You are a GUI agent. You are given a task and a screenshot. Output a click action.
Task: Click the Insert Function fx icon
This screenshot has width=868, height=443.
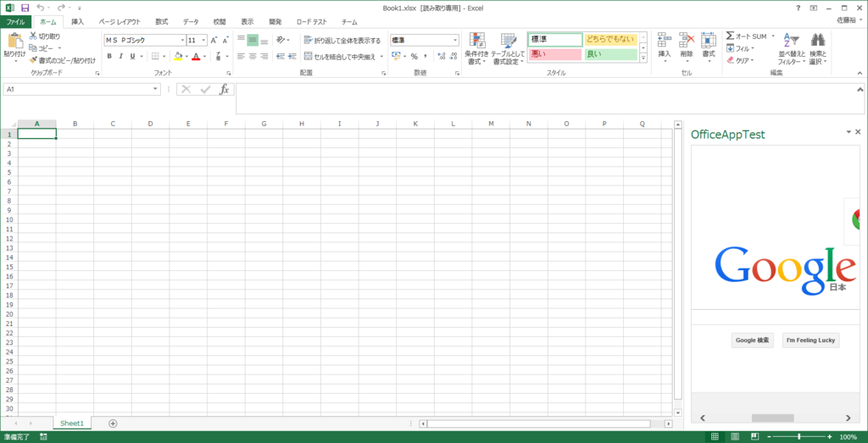click(224, 90)
